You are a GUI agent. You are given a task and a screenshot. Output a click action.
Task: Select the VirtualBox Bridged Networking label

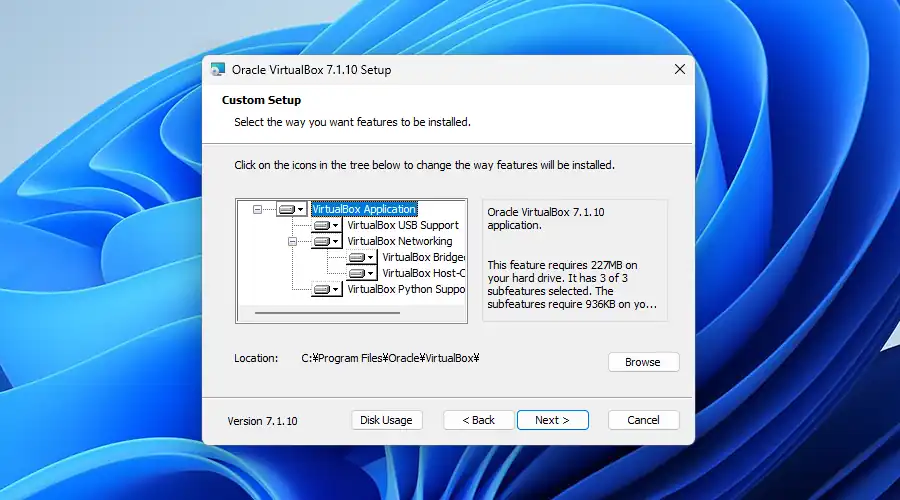pos(423,258)
